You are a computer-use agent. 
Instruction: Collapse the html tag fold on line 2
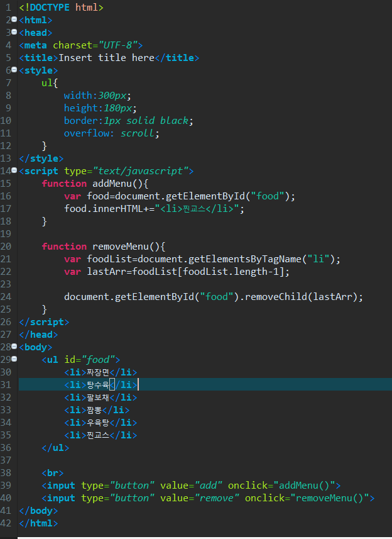[x=14, y=19]
